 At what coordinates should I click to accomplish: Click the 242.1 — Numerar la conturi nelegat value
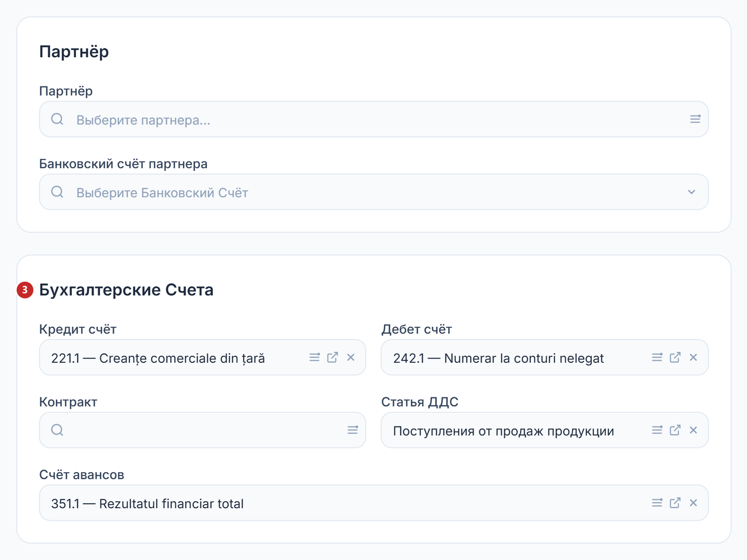(498, 358)
